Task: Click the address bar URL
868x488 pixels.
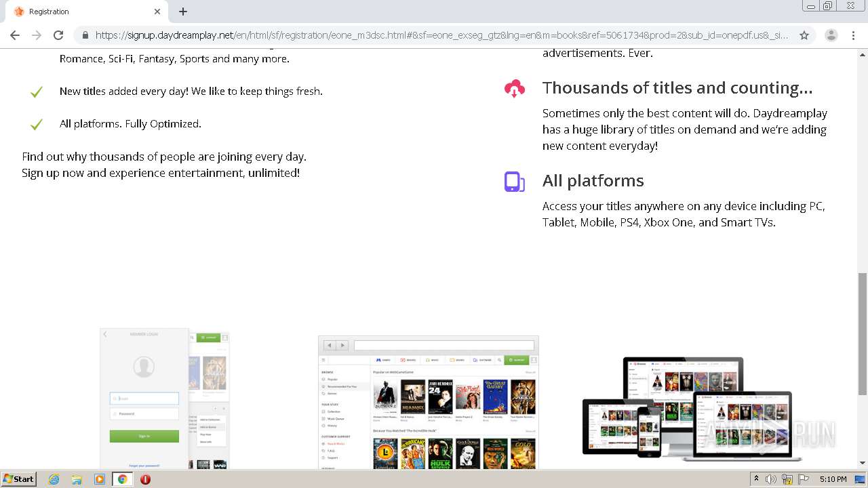Action: coord(441,35)
